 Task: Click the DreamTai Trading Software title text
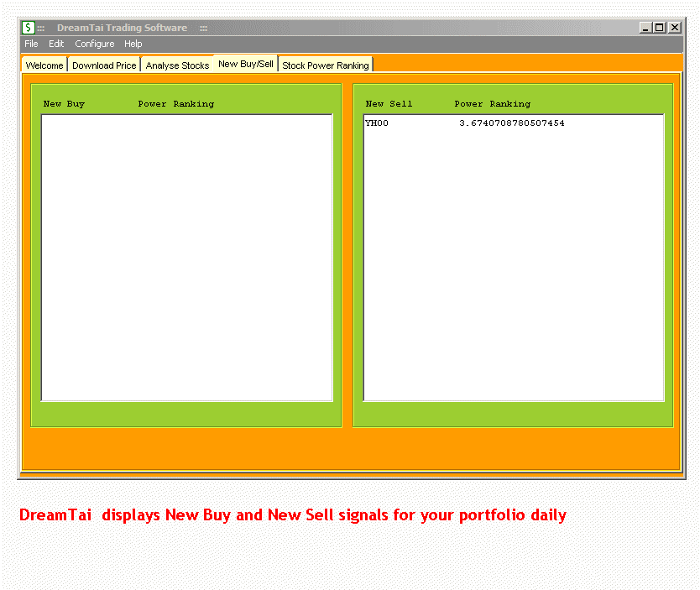tap(122, 28)
